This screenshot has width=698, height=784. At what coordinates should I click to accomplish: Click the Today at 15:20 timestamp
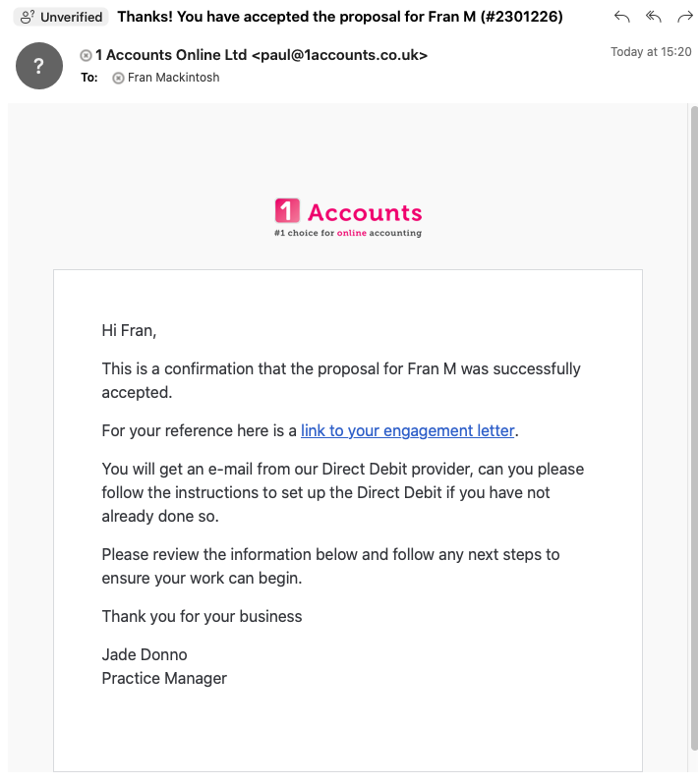(651, 52)
